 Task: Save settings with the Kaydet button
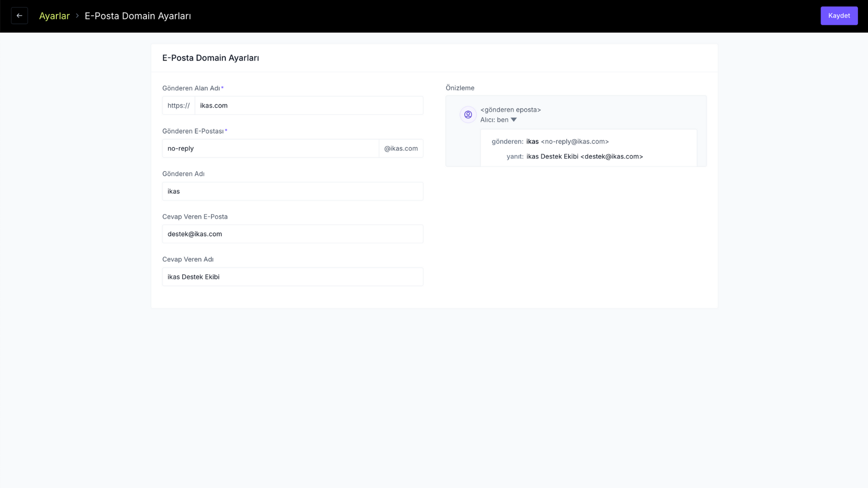pyautogui.click(x=839, y=16)
